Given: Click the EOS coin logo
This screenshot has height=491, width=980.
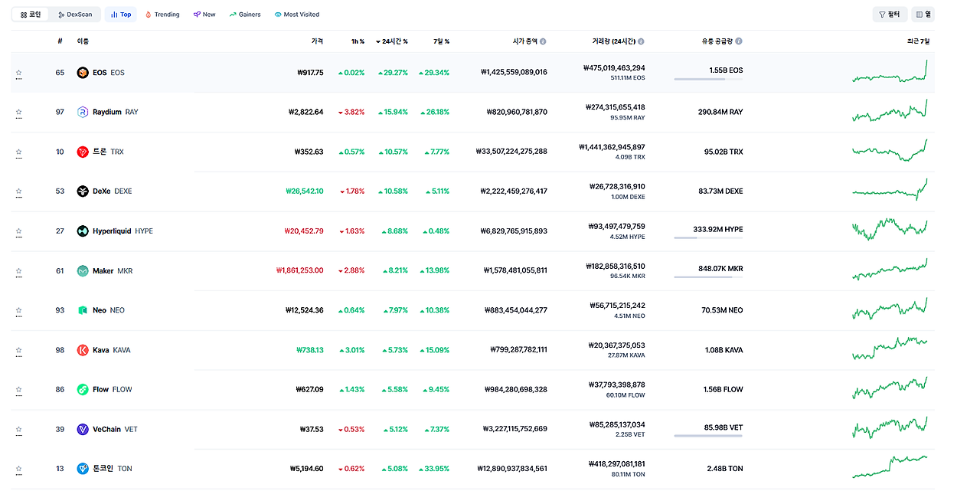Looking at the screenshot, I should pos(83,73).
